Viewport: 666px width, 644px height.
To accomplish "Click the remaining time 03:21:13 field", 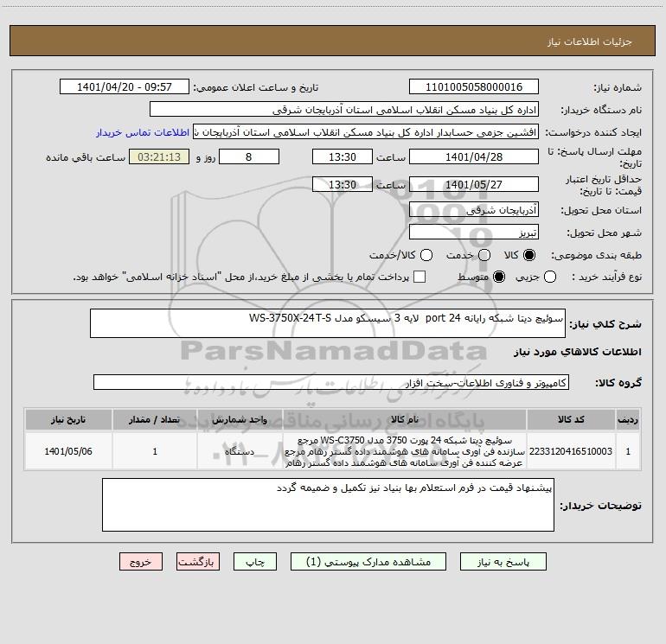I will point(159,156).
